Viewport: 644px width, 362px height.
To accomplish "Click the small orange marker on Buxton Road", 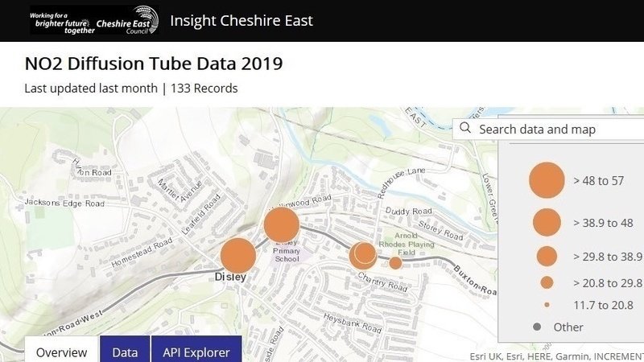I will pos(395,263).
